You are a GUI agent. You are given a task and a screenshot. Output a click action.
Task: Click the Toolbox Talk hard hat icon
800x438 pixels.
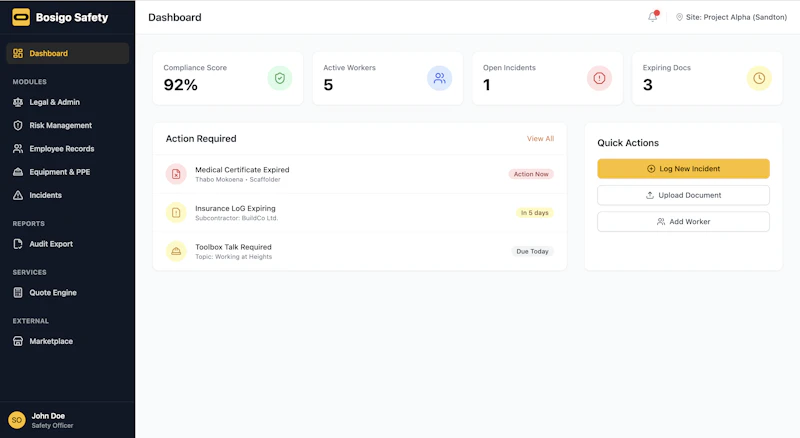176,251
